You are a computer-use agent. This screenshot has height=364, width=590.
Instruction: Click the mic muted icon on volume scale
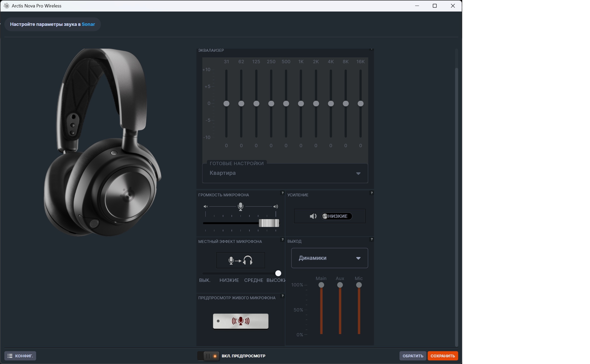[x=206, y=206]
